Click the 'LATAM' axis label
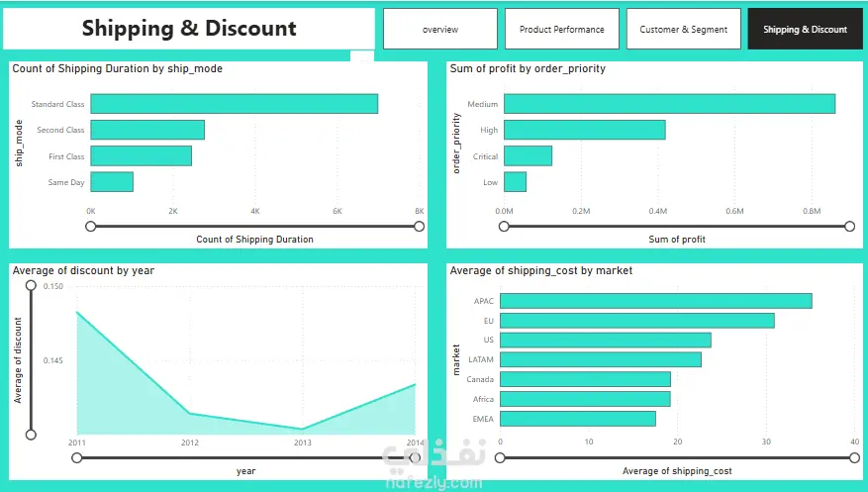This screenshot has height=492, width=868. tap(480, 359)
